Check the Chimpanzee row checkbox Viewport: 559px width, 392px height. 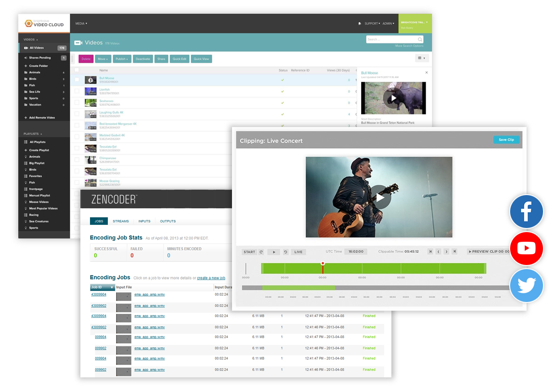77,159
